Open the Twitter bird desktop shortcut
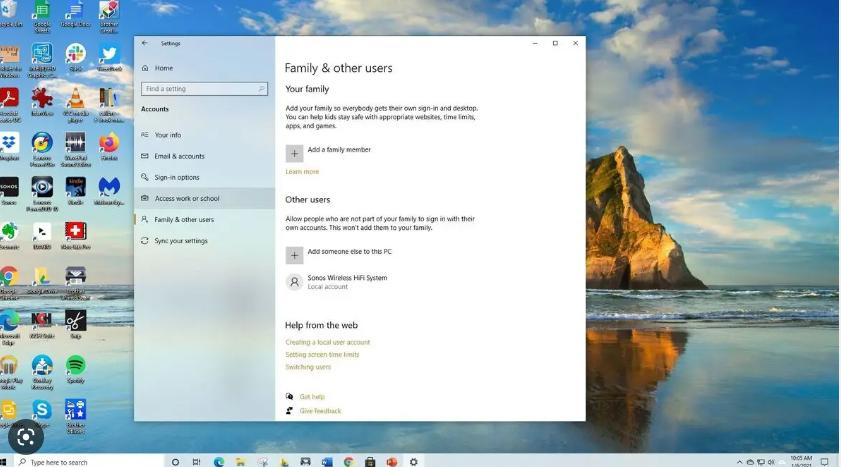The width and height of the screenshot is (841, 467). (x=109, y=58)
